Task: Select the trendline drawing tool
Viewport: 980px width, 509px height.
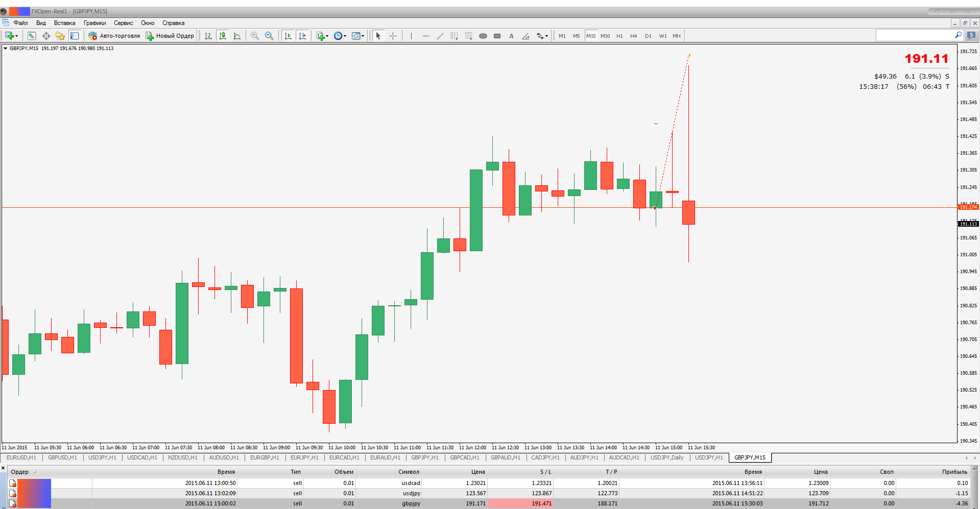Action: pyautogui.click(x=440, y=36)
